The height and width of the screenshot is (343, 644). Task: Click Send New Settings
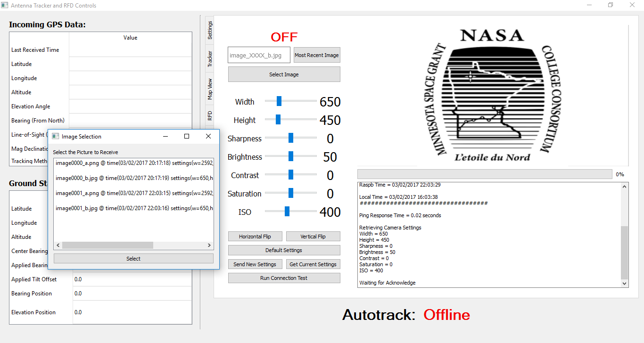(x=255, y=264)
